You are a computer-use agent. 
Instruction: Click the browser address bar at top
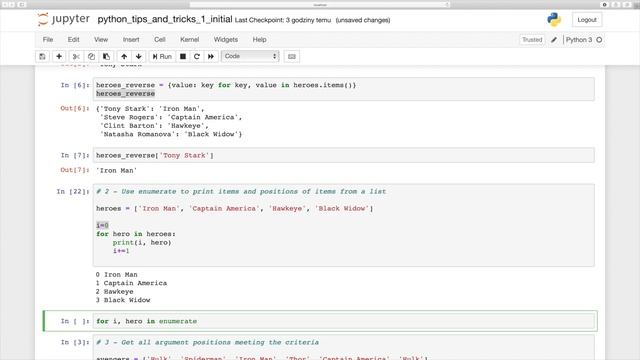point(320,4)
